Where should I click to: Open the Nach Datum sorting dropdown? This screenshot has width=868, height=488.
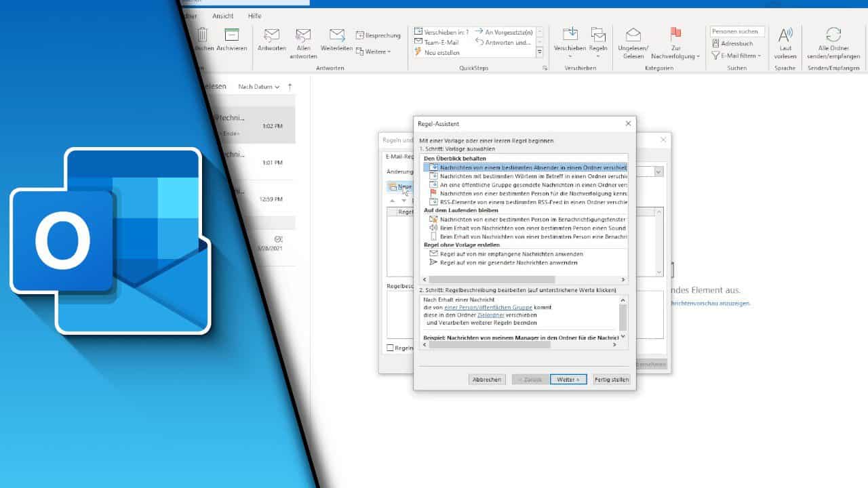click(x=260, y=86)
